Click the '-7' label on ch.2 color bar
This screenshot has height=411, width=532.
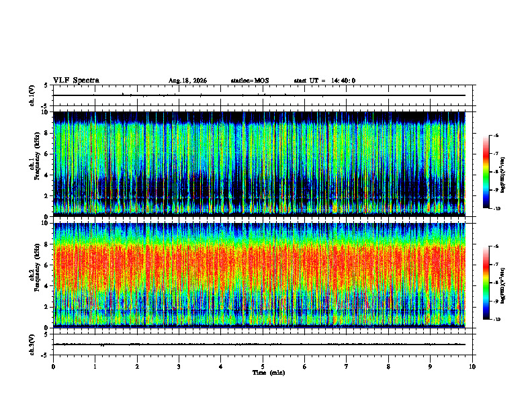(x=496, y=265)
